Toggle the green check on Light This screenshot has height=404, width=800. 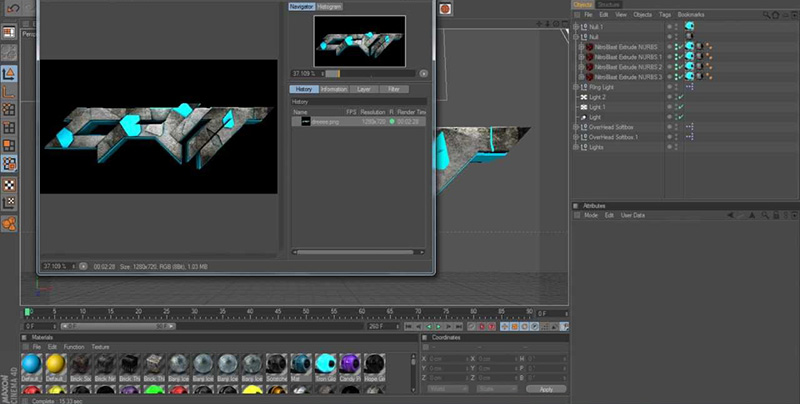tap(681, 117)
